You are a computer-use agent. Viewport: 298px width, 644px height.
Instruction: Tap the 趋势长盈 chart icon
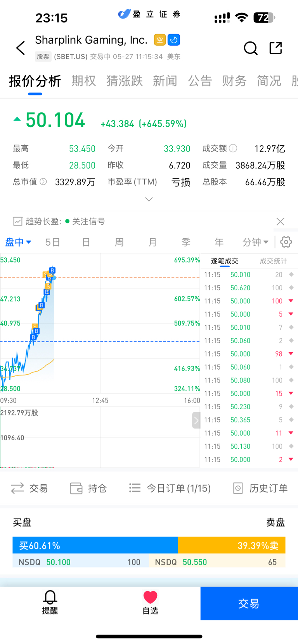pyautogui.click(x=18, y=221)
